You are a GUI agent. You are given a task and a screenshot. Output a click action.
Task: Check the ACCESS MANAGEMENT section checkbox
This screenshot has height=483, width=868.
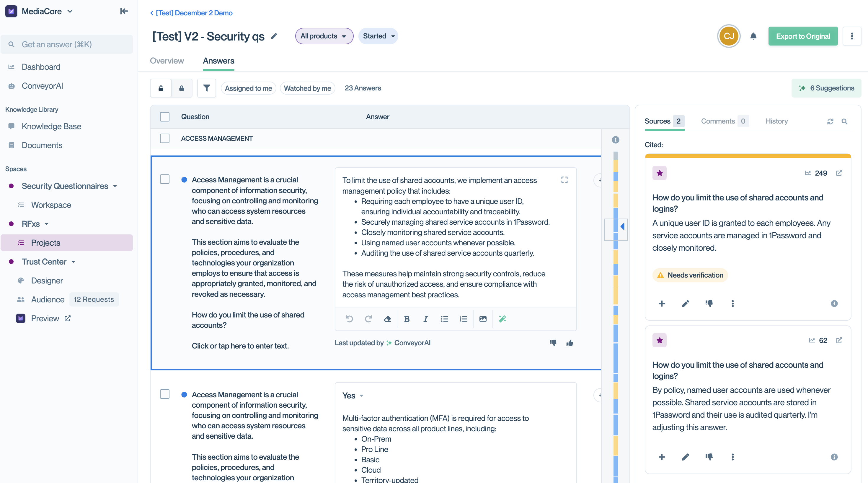coord(165,138)
